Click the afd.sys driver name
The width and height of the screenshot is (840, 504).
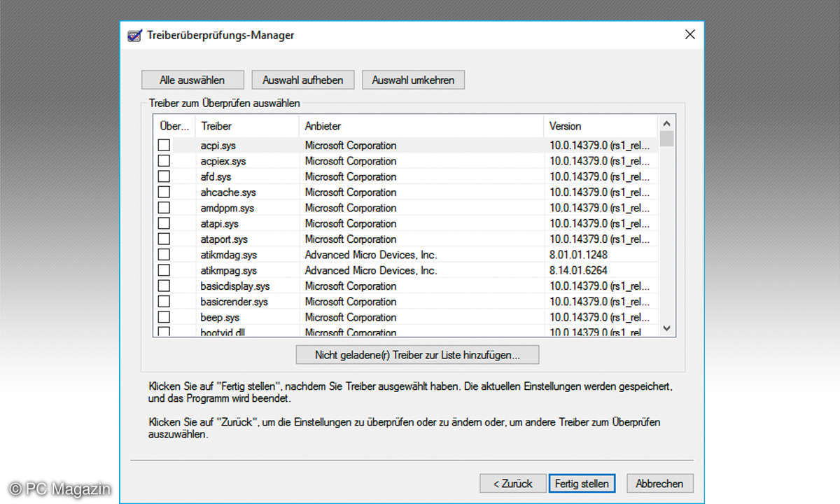(216, 176)
